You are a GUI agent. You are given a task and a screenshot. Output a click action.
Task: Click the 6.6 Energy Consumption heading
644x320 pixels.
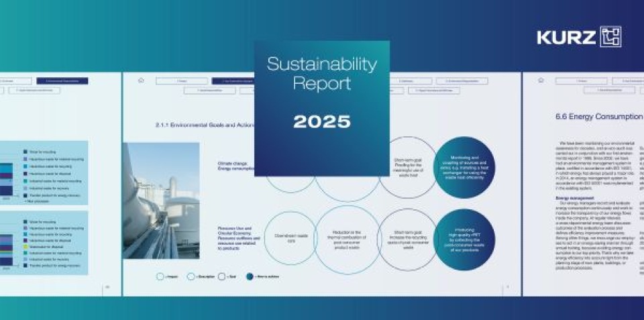[599, 117]
